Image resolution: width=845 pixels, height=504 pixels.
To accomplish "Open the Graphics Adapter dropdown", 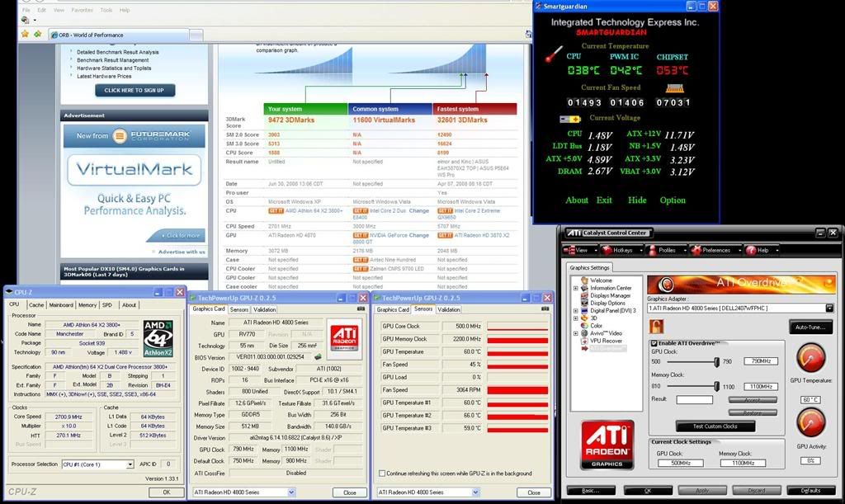I will click(829, 309).
